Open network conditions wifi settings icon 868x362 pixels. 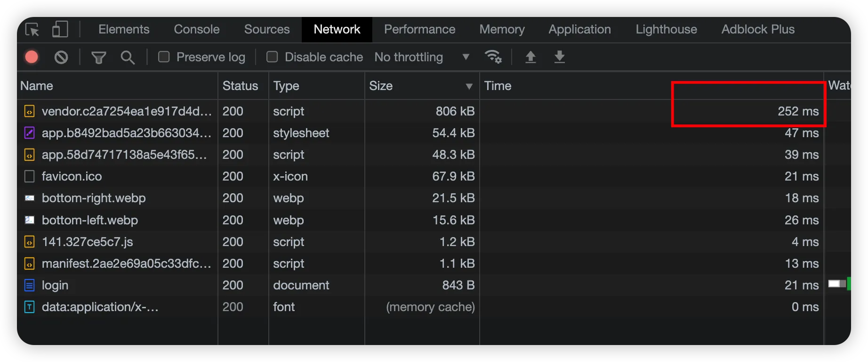coord(493,57)
